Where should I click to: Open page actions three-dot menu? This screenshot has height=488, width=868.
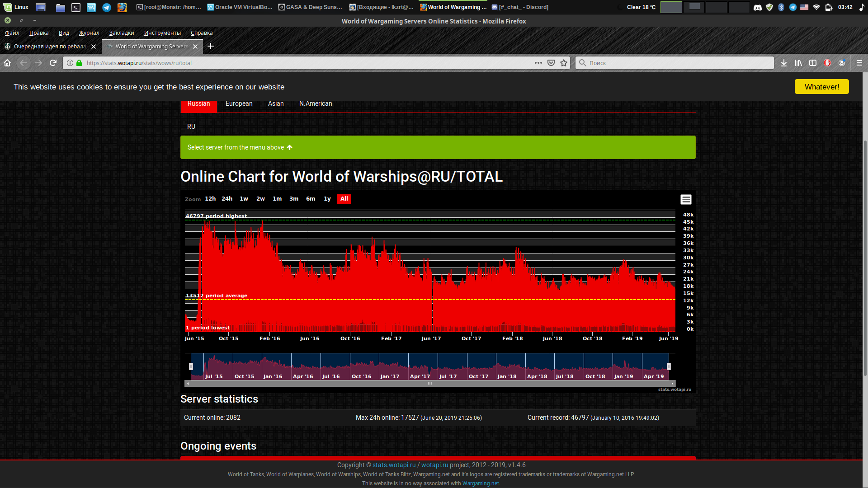[538, 63]
